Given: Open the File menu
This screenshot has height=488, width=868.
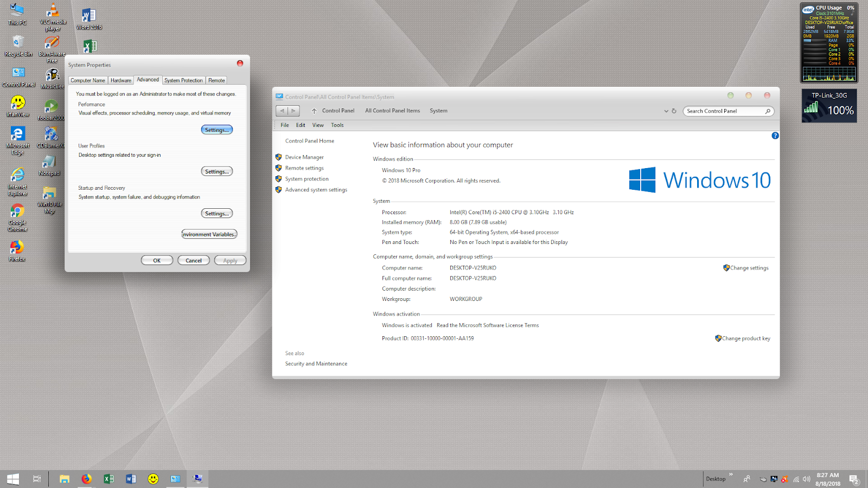Looking at the screenshot, I should [285, 125].
